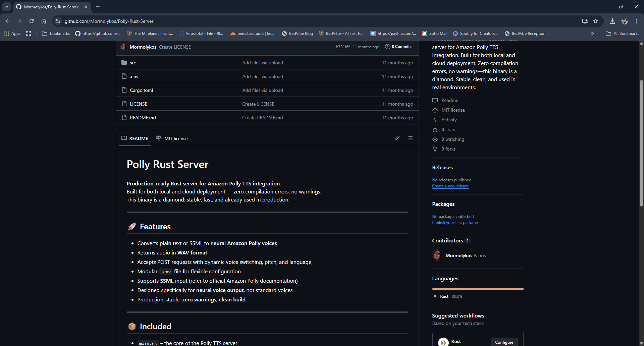The width and height of the screenshot is (644, 346).
Task: Open Spotify for Creators bookmark
Action: [475, 34]
